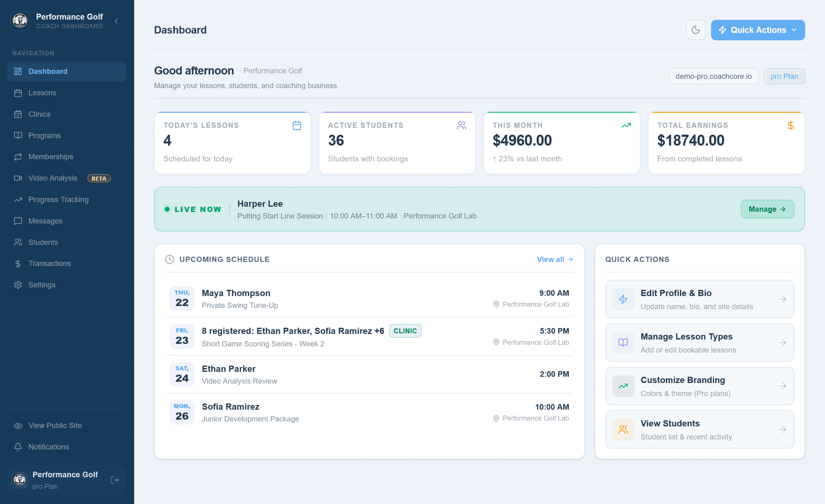Open the Clinics page
Image resolution: width=825 pixels, height=504 pixels.
click(x=67, y=114)
